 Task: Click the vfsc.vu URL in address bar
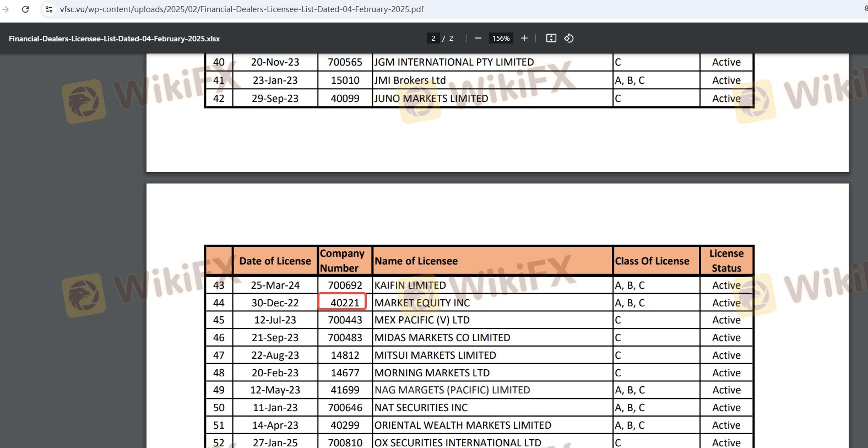[242, 9]
